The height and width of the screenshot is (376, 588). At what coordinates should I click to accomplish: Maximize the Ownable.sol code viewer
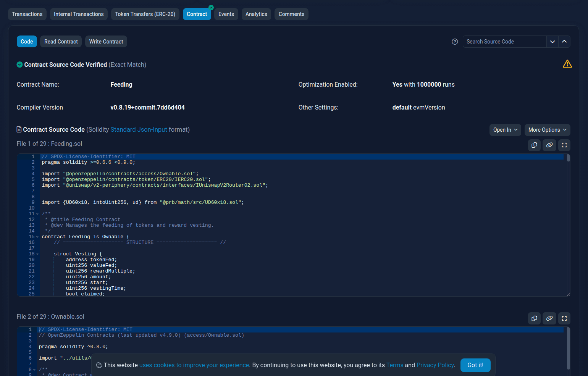coord(564,318)
